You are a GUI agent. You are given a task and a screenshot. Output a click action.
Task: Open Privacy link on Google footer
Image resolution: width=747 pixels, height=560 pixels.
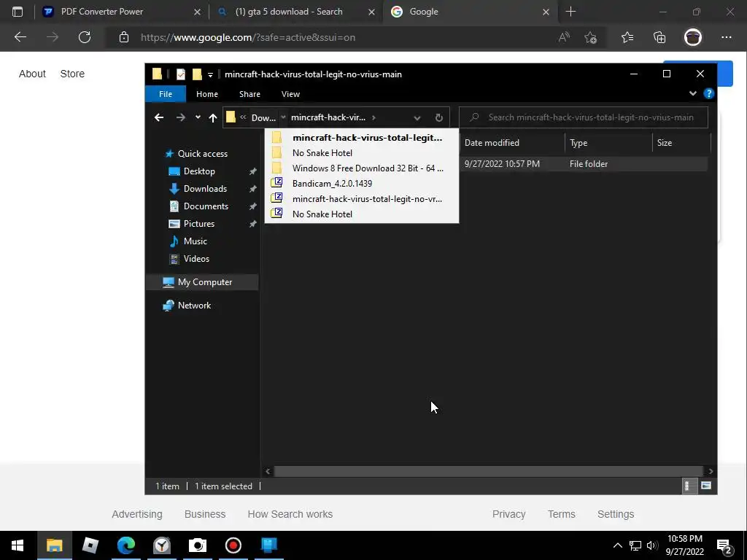pos(508,514)
